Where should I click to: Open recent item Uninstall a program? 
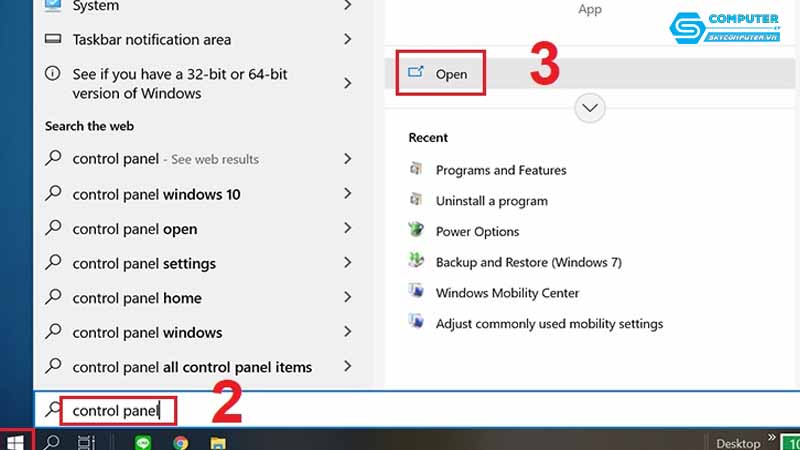coord(491,201)
